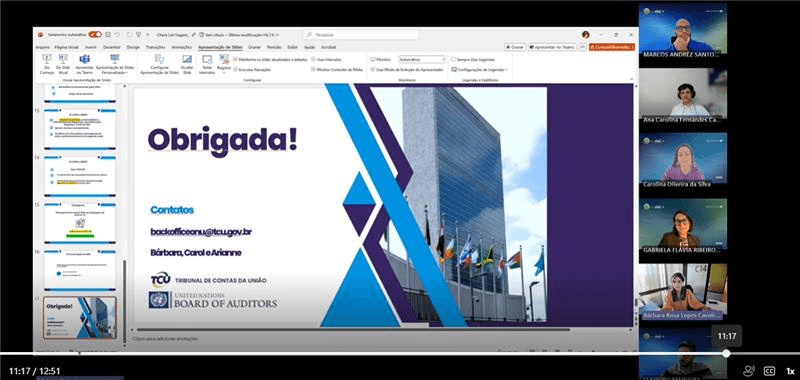Click backofficeonu@tcu.gov.br email link
The image size is (800, 380).
point(201,232)
